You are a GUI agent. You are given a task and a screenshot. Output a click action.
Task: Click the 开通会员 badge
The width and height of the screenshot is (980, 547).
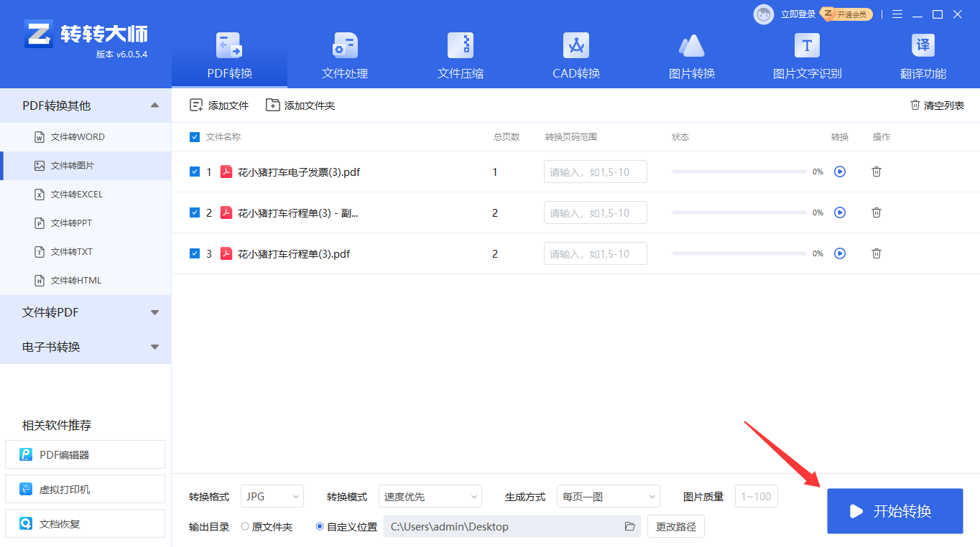coord(847,14)
